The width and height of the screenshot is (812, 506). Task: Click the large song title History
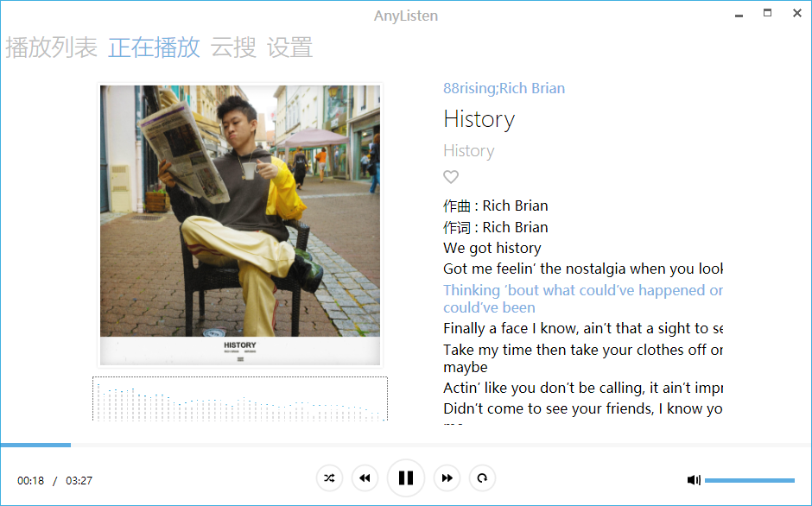point(479,119)
